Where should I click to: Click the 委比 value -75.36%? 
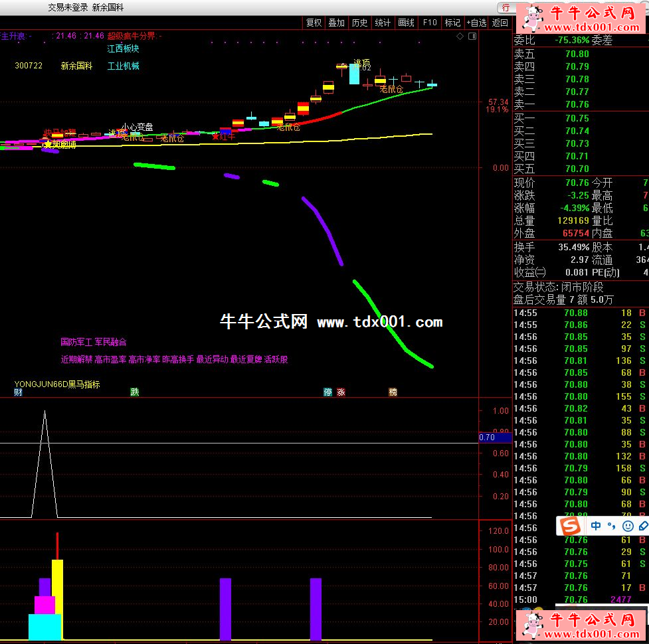[x=572, y=40]
